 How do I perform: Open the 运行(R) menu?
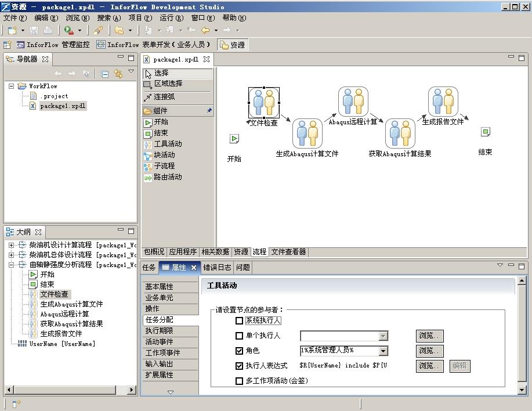click(x=171, y=17)
